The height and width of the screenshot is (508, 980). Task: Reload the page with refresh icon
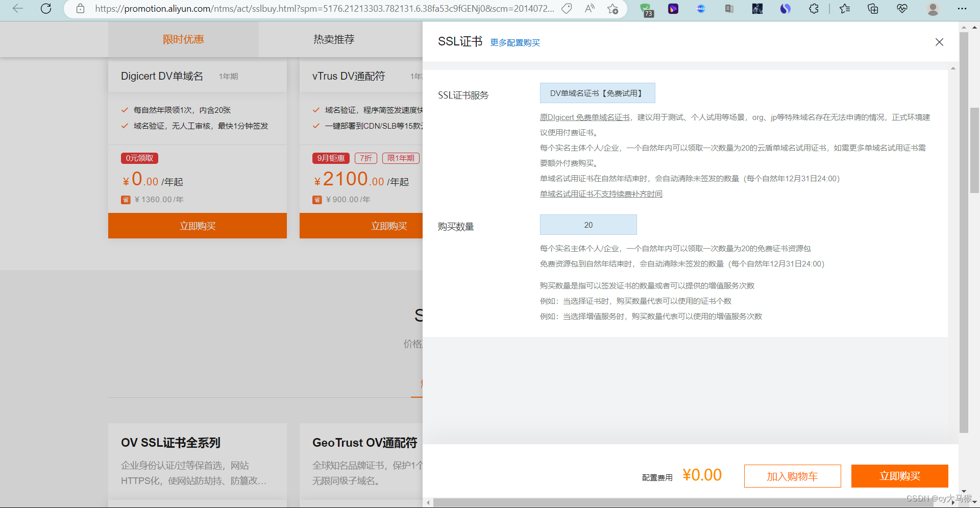point(46,9)
